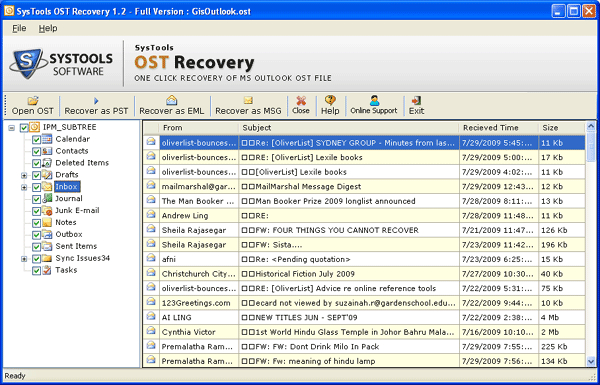Select FW: Dont Drink Milo In Pack
Image resolution: width=600 pixels, height=385 pixels.
[365, 346]
